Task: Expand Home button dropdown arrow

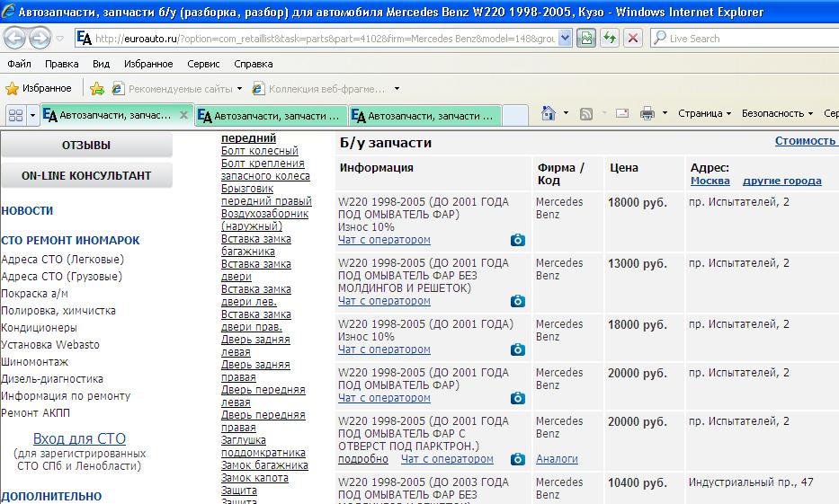Action: click(567, 113)
